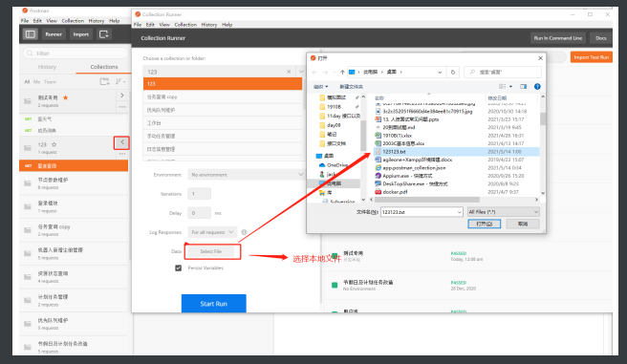The width and height of the screenshot is (627, 364).
Task: Click the Start Run button
Action: [213, 304]
